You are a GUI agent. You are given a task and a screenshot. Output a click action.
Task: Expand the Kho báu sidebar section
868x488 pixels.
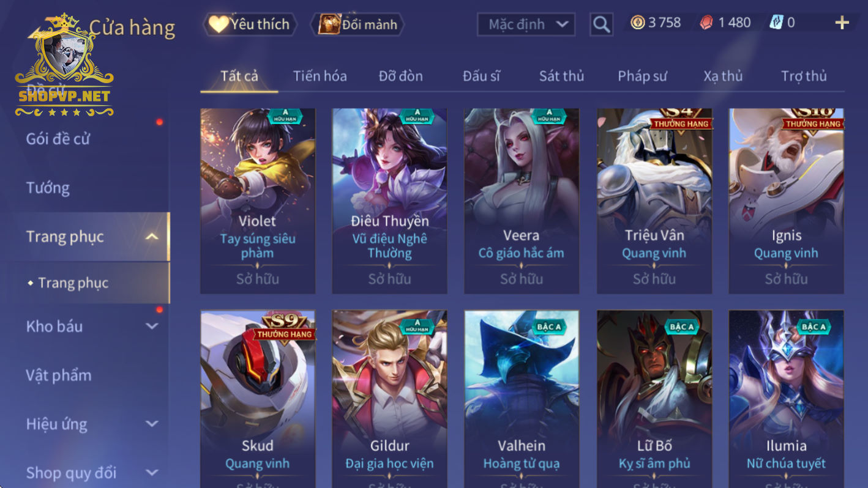[152, 326]
